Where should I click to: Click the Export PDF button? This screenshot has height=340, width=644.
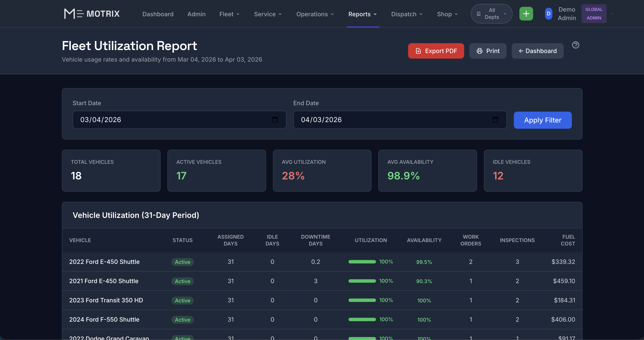point(436,51)
